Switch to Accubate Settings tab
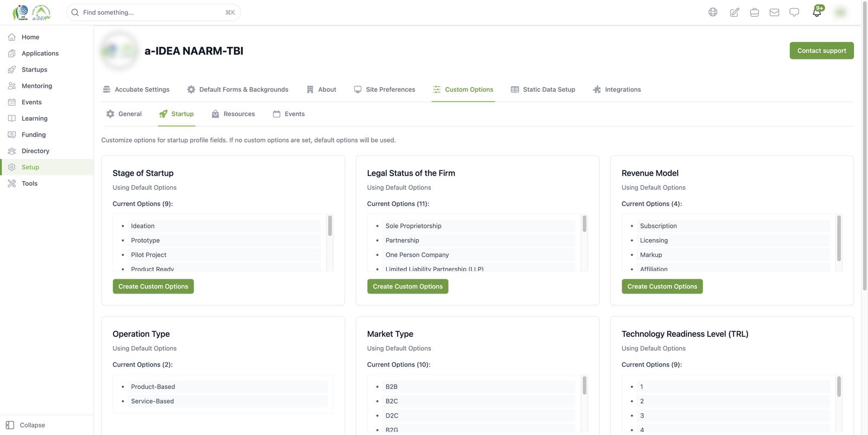 pos(136,89)
